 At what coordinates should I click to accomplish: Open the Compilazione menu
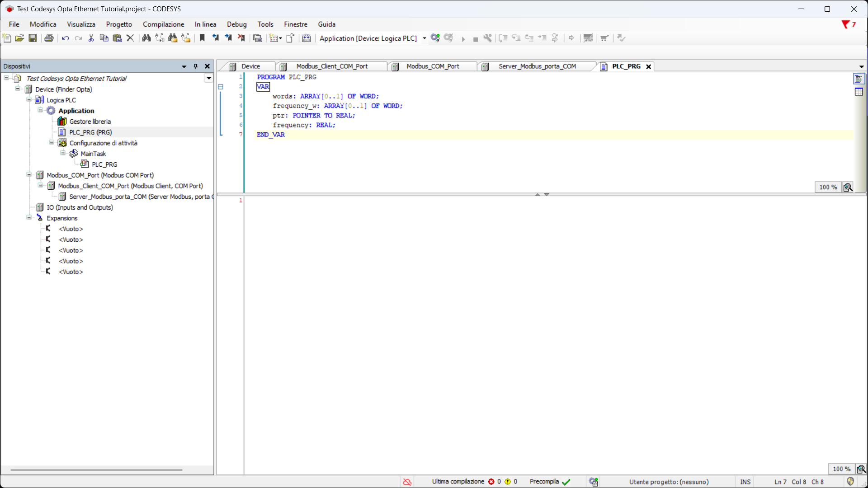[163, 24]
